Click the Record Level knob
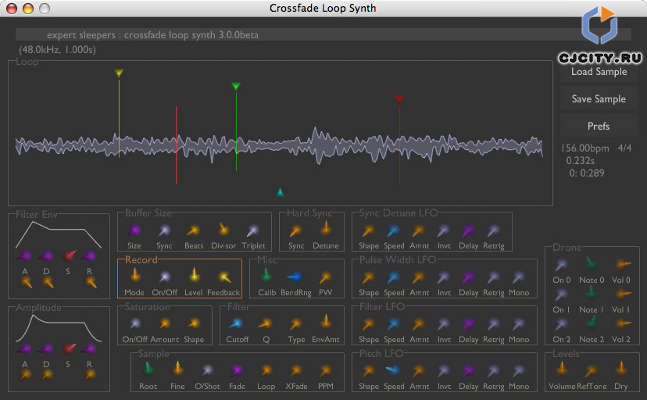Viewport: 647px width, 400px height. (194, 275)
